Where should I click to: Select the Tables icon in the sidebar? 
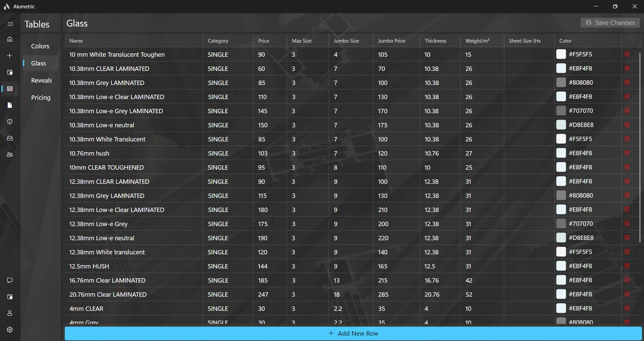(x=10, y=89)
